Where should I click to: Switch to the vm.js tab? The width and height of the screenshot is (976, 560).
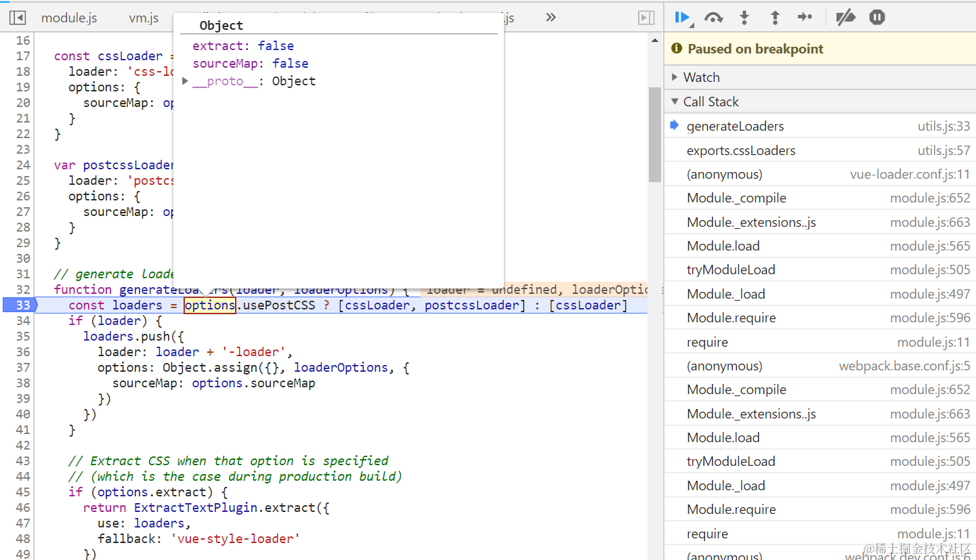tap(144, 18)
